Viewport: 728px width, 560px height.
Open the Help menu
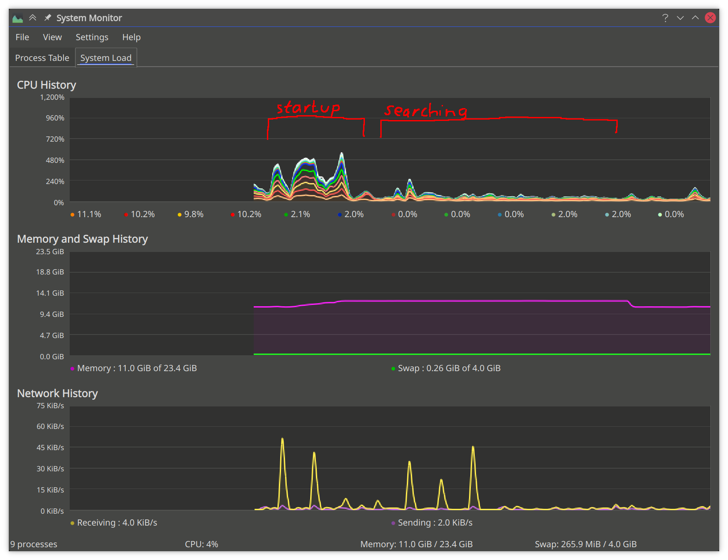pyautogui.click(x=131, y=37)
